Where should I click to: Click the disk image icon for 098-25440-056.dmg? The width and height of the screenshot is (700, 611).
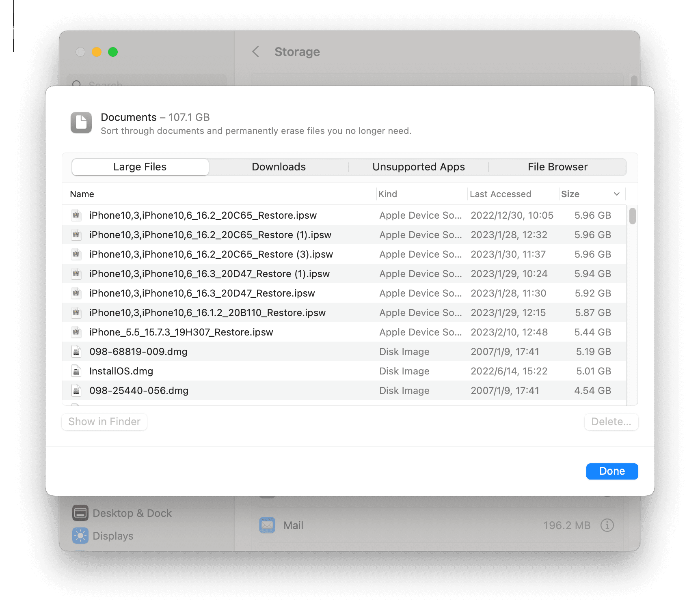click(76, 390)
